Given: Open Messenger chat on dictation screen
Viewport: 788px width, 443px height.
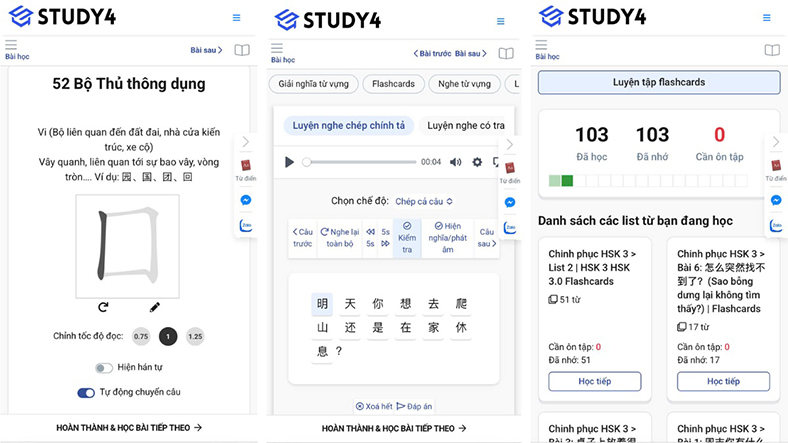Looking at the screenshot, I should pyautogui.click(x=510, y=202).
